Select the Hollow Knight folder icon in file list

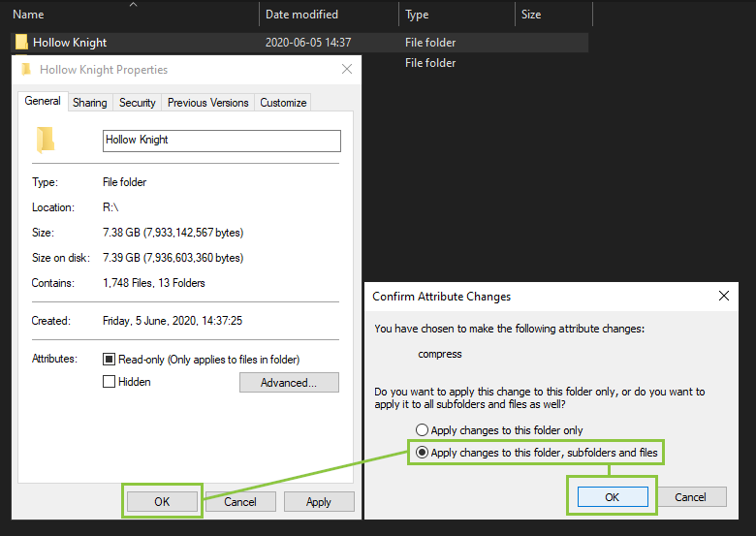(21, 43)
